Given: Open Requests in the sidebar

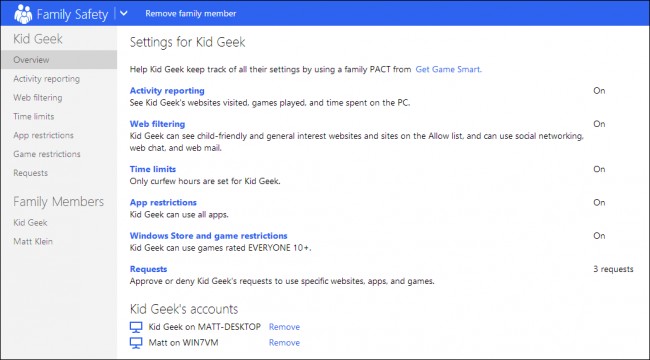Looking at the screenshot, I should 30,173.
